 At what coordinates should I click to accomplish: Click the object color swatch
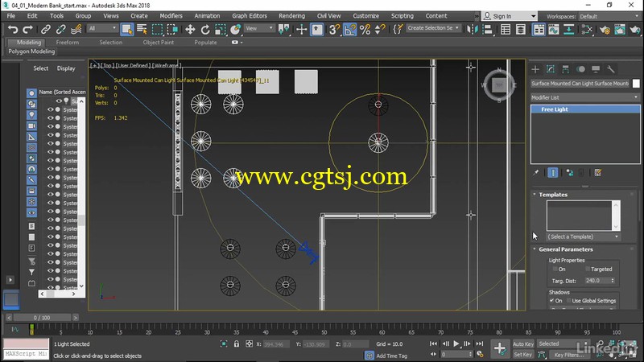(636, 84)
